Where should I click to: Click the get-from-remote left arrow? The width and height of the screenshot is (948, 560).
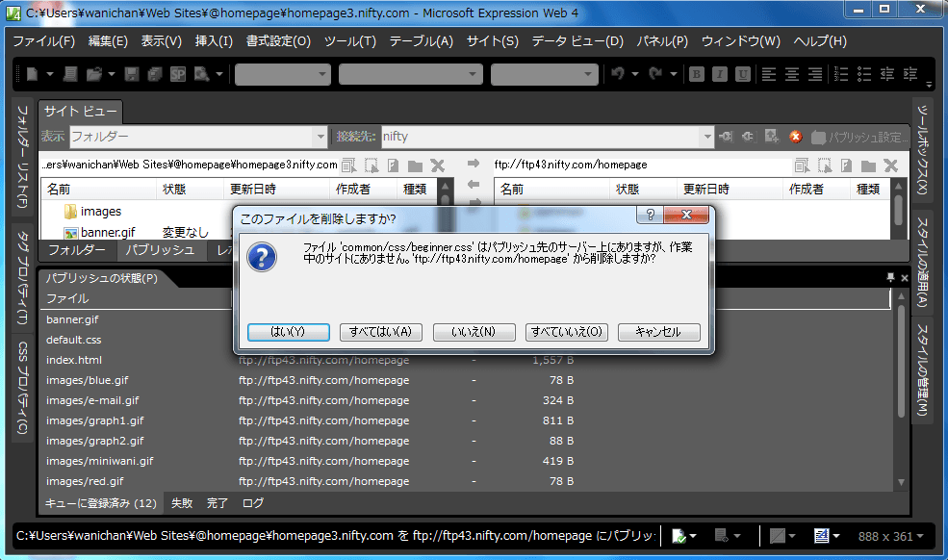pyautogui.click(x=474, y=184)
